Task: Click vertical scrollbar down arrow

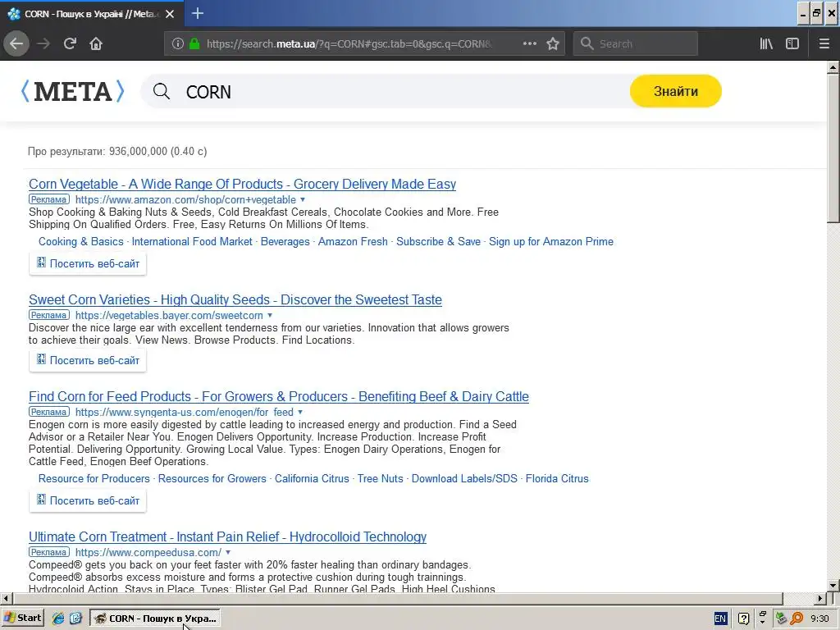Action: click(x=833, y=586)
